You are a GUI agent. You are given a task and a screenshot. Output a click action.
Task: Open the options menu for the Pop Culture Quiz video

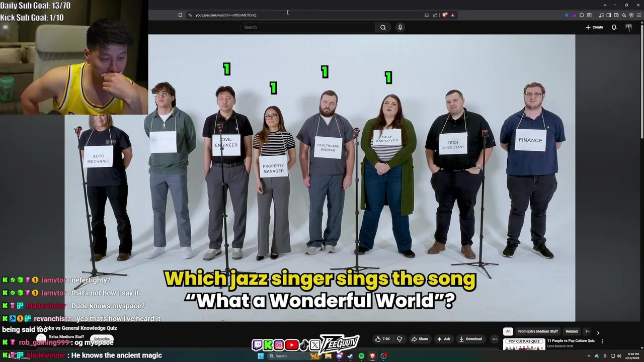(x=602, y=341)
